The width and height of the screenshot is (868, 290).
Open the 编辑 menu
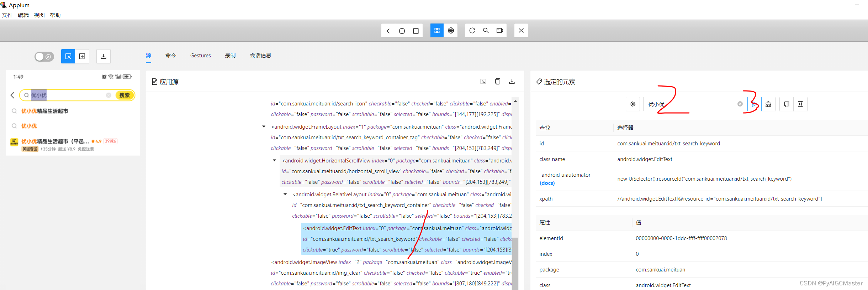click(23, 15)
